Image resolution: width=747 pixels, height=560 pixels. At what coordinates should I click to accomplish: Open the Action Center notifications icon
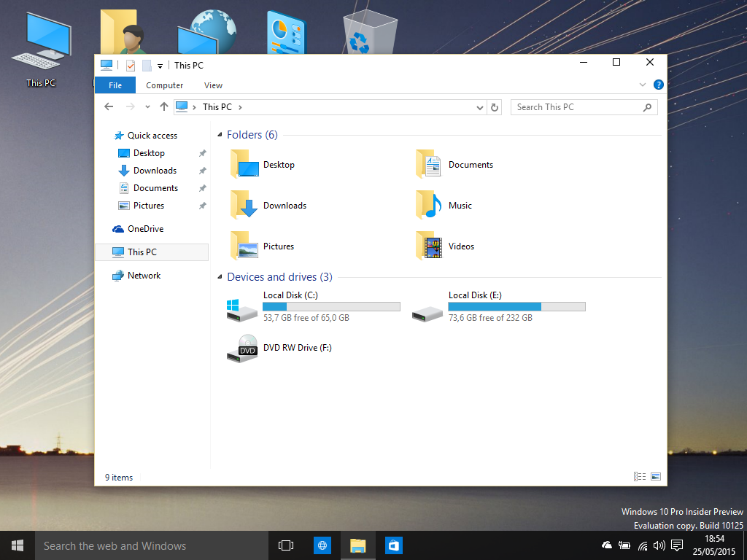pyautogui.click(x=676, y=545)
